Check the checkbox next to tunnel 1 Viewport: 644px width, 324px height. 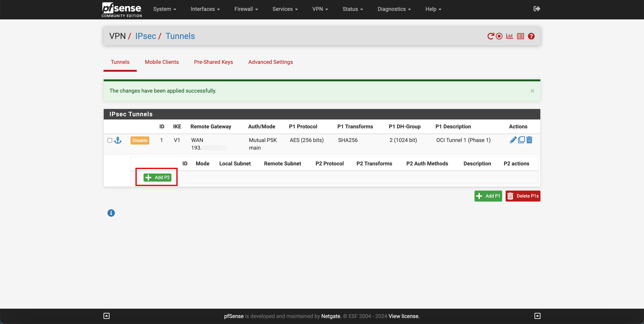[x=109, y=140]
